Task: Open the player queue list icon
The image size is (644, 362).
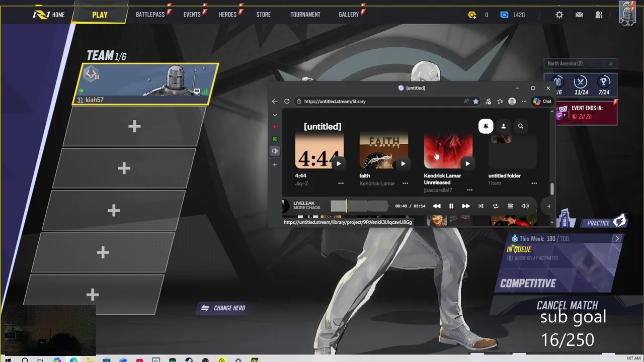Action: click(x=510, y=206)
